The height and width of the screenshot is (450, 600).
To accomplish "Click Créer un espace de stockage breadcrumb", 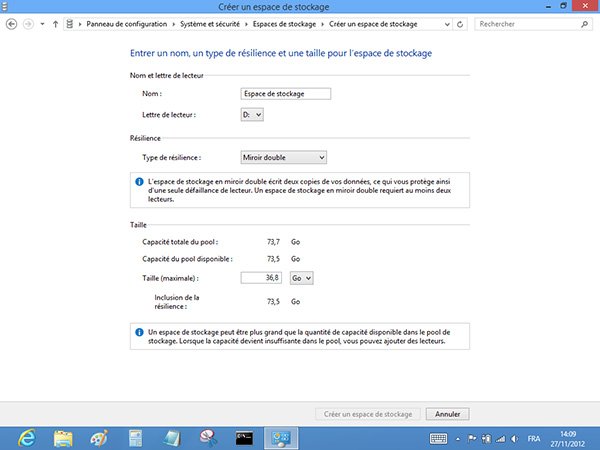I will coord(373,24).
